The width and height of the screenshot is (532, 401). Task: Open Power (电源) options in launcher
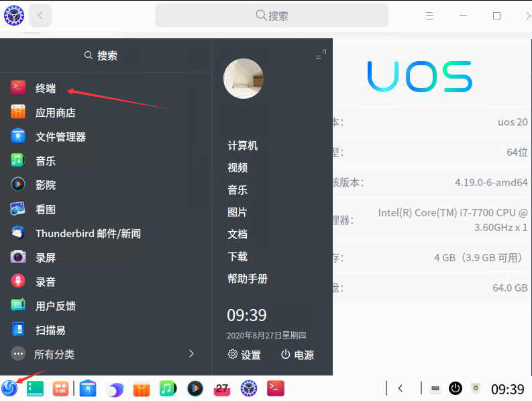(297, 355)
